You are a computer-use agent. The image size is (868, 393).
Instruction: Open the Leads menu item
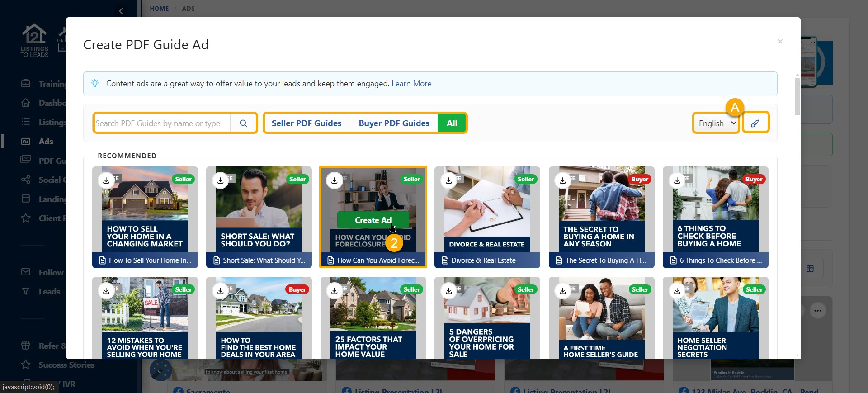(x=49, y=292)
